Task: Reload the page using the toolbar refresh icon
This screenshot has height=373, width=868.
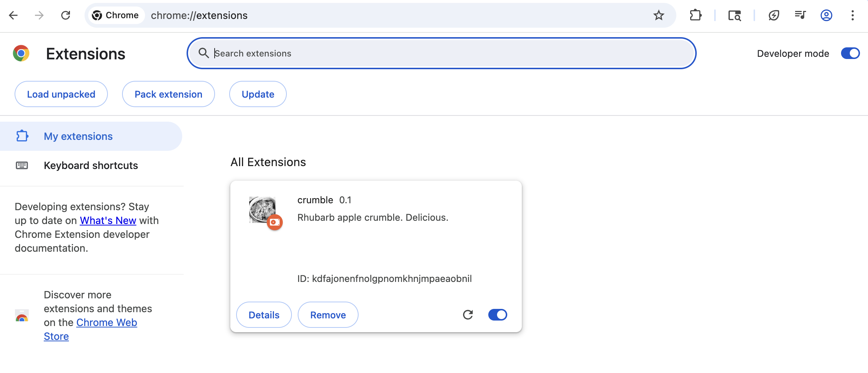Action: [66, 15]
